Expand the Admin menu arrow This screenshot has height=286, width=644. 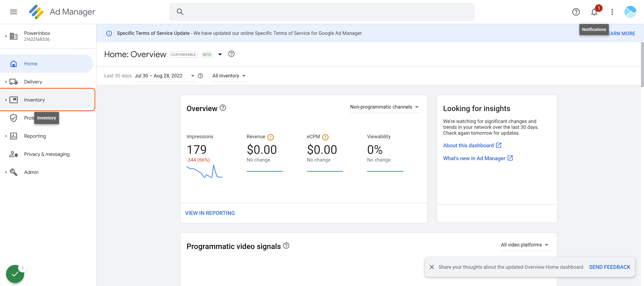[x=6, y=172]
